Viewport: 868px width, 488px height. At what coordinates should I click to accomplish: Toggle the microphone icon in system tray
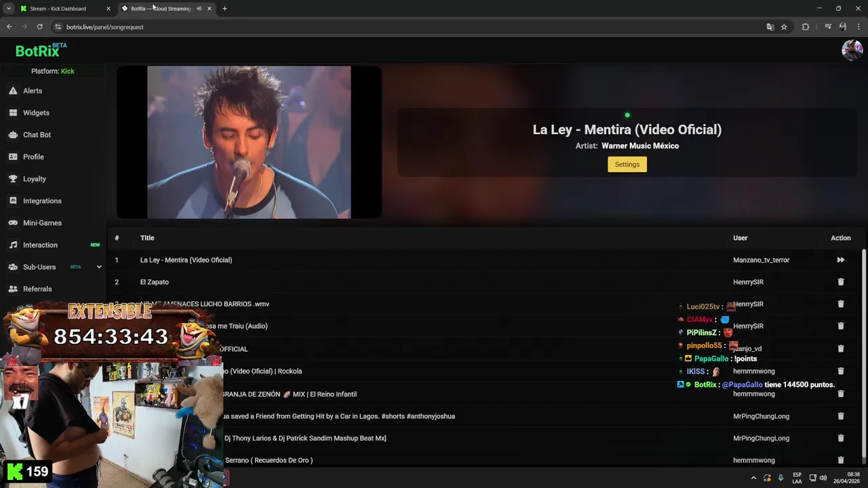click(781, 478)
